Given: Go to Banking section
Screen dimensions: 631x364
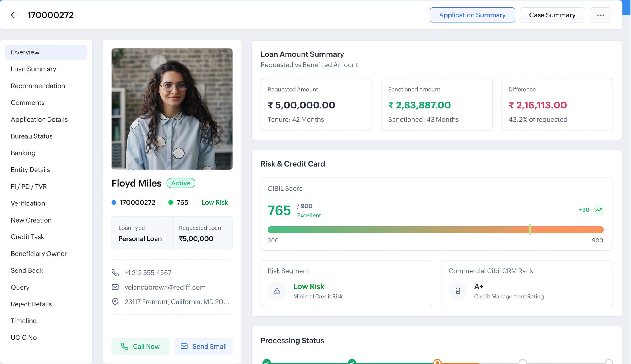Looking at the screenshot, I should point(46,153).
